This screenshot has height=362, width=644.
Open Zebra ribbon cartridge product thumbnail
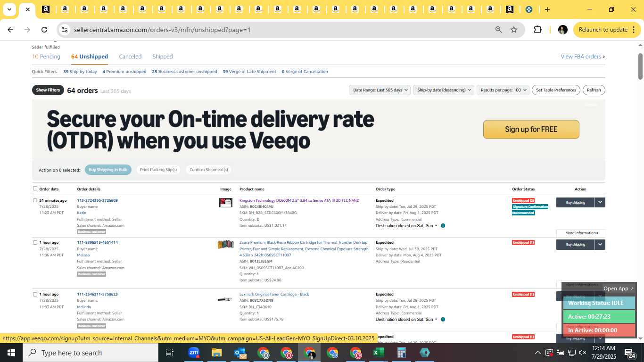[226, 244]
